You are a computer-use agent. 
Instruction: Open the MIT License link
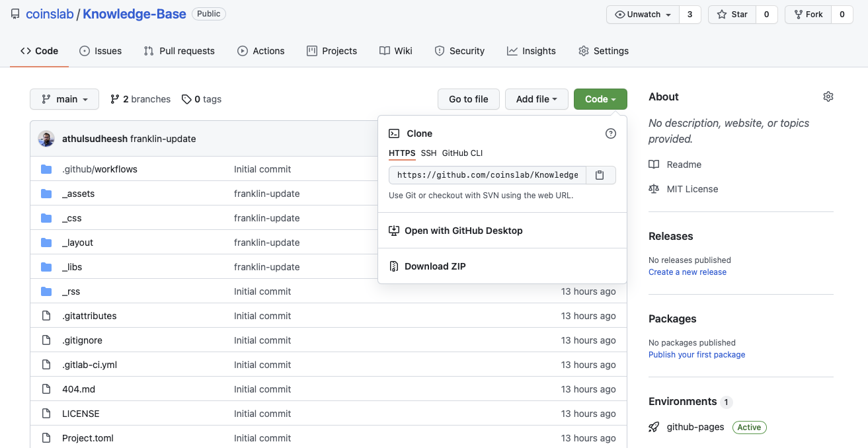(692, 189)
